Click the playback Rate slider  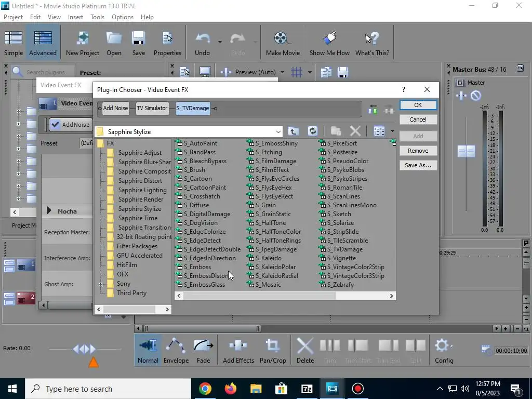pyautogui.click(x=85, y=349)
